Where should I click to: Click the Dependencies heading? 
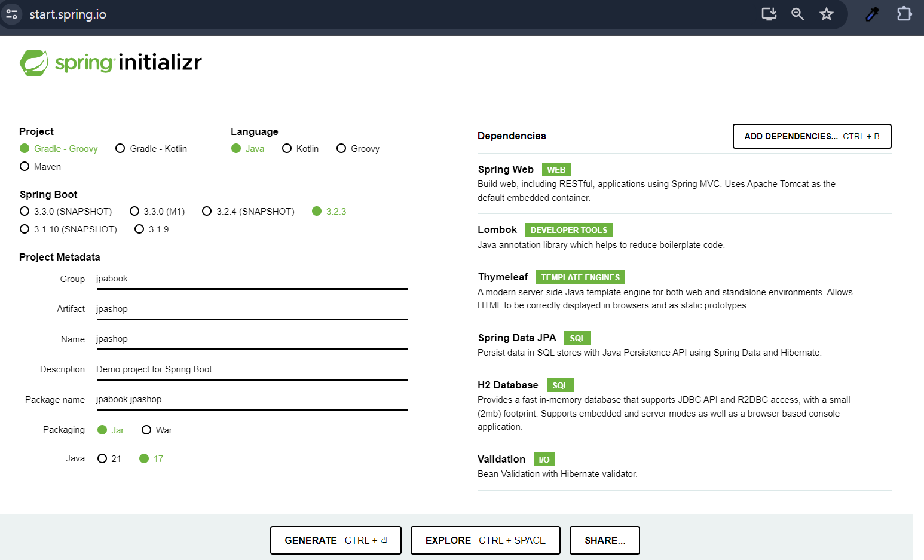point(512,136)
